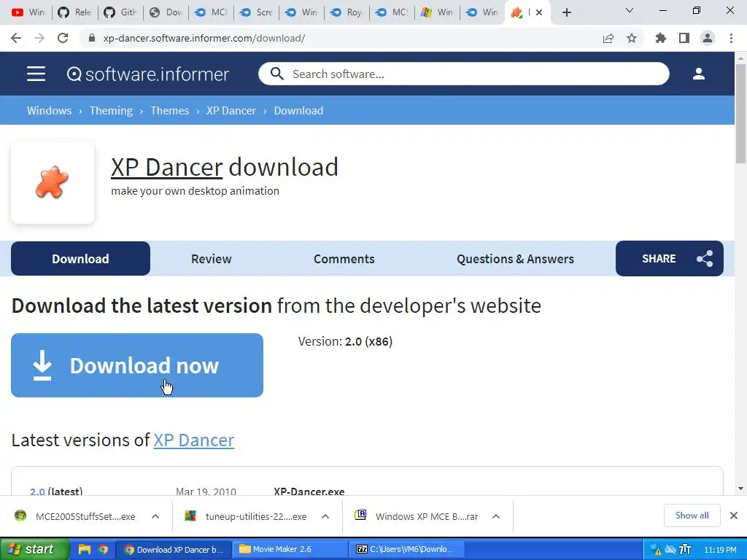The height and width of the screenshot is (560, 747).
Task: Open XP Dancer link in Latest versions
Action: (194, 440)
